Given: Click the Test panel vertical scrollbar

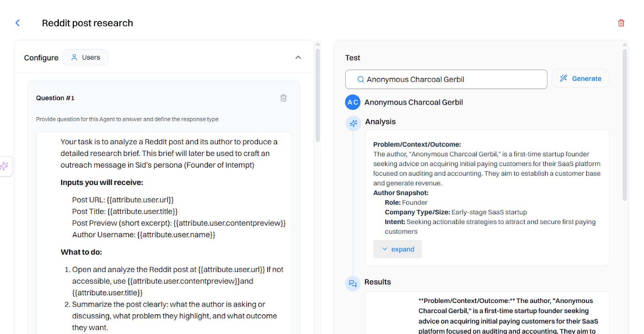Looking at the screenshot, I should (x=625, y=125).
